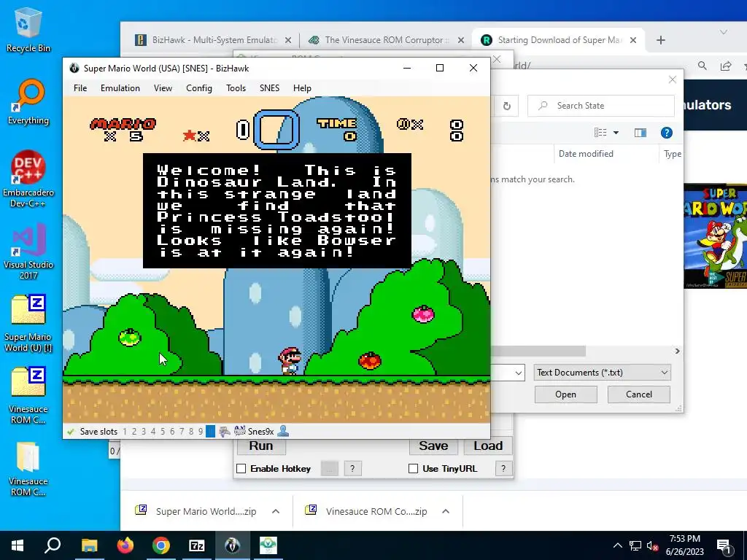Expand the file name combo box arrow

click(519, 373)
